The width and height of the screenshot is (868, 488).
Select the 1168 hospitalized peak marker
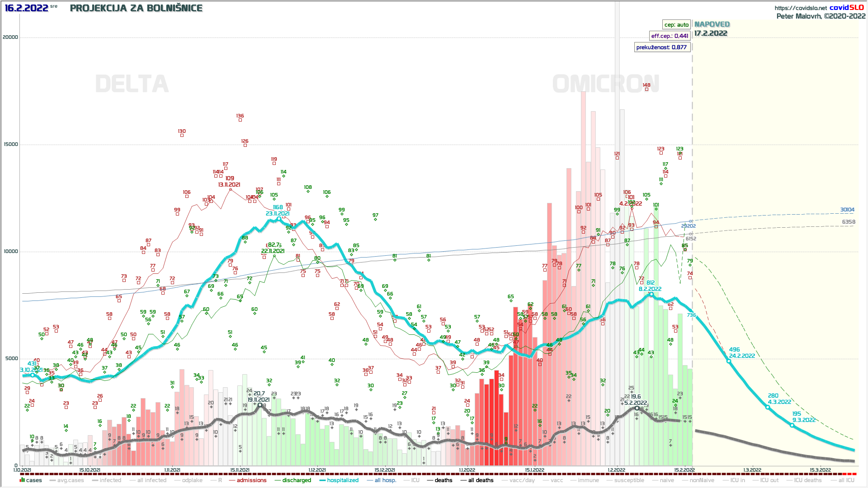pos(278,219)
